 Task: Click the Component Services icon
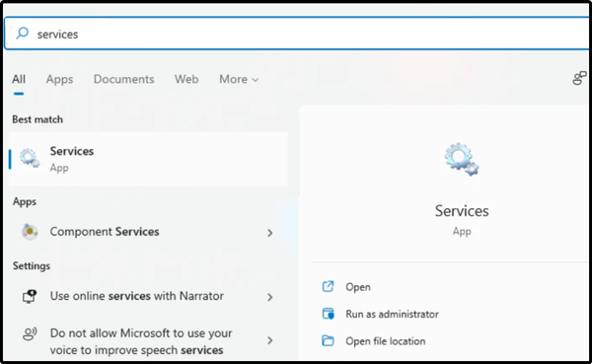30,232
